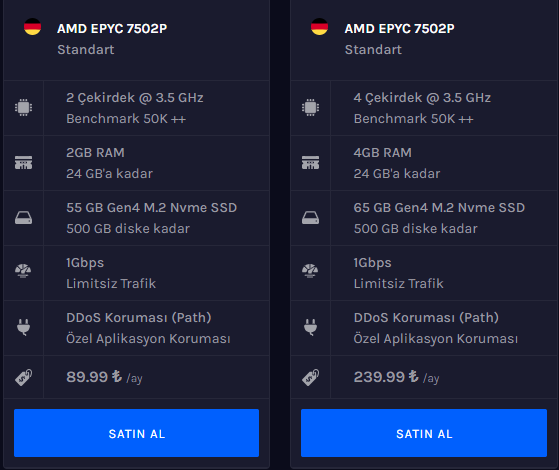Click the left plan's AMD EPYC 7502P title

112,29
